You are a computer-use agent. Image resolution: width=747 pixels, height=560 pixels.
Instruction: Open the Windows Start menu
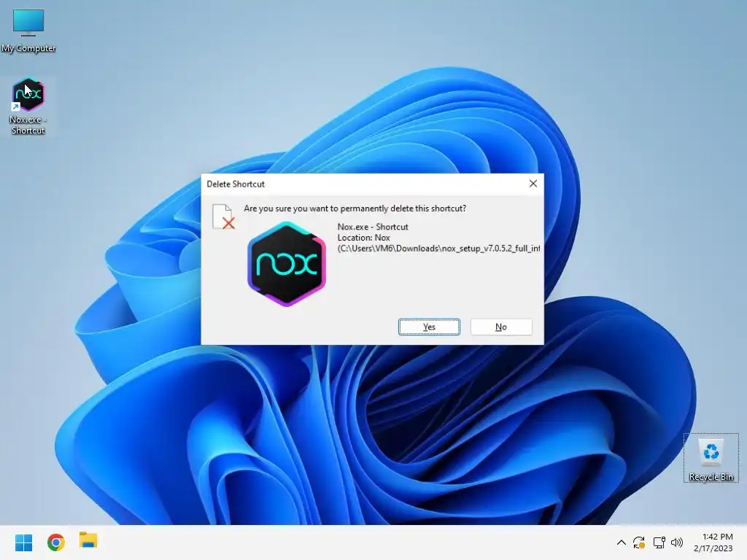point(24,542)
